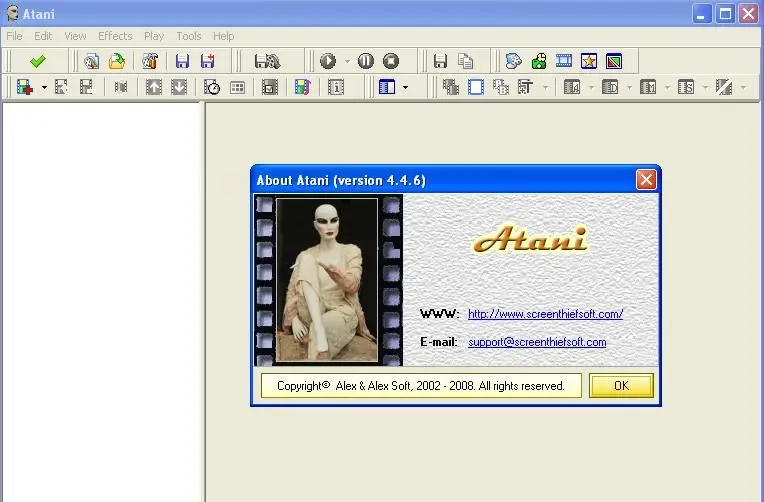Close the About Atani dialog
The image size is (764, 502).
click(x=646, y=180)
